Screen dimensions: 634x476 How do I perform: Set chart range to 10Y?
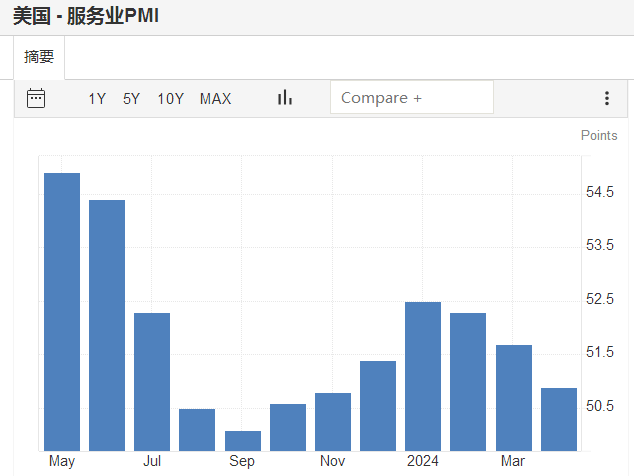[171, 98]
